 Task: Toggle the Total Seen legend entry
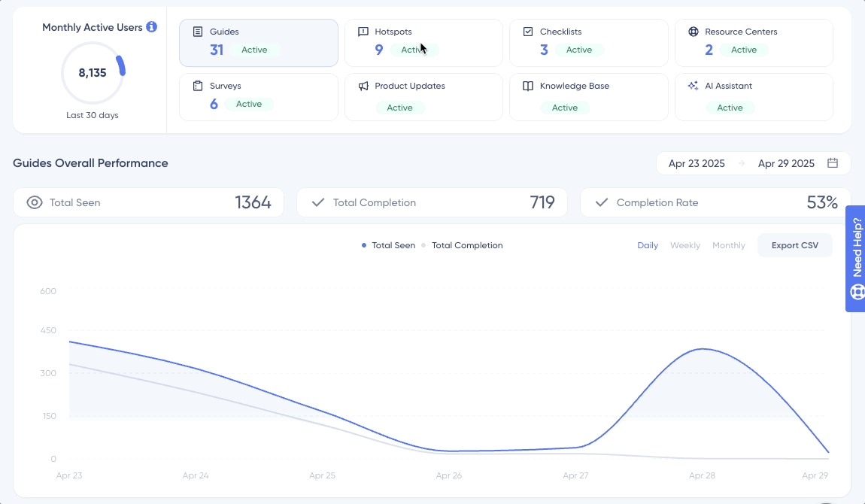388,244
